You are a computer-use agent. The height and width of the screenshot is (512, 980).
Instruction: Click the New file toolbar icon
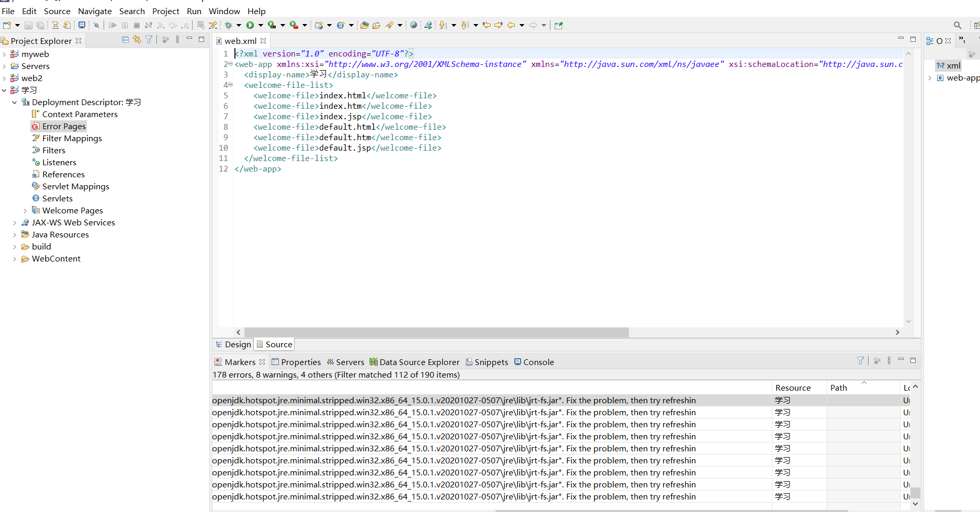[7, 25]
